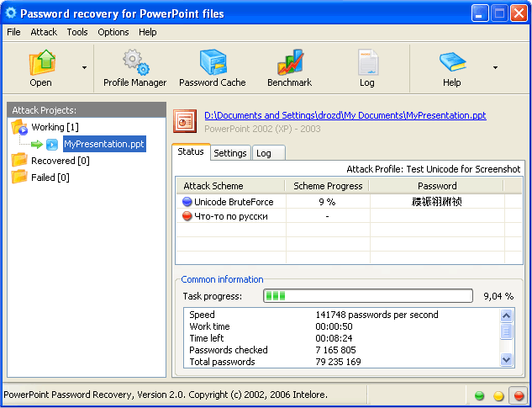Click the Task progress bar

[x=368, y=296]
